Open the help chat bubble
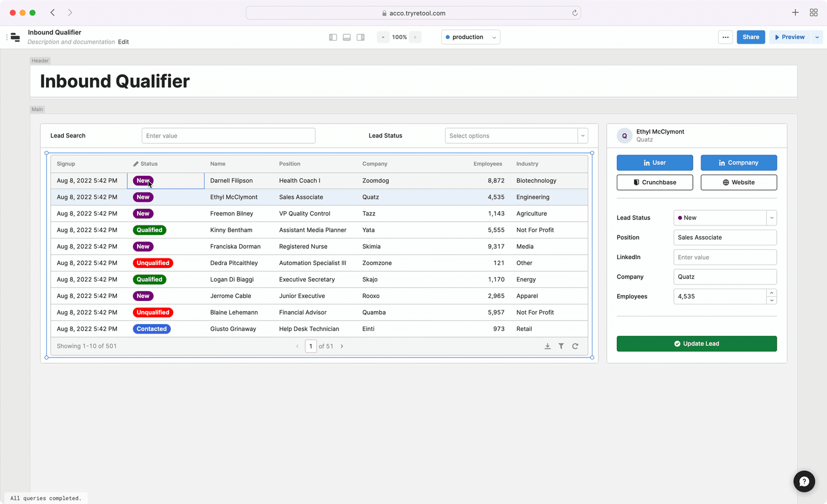The height and width of the screenshot is (504, 827). [804, 482]
